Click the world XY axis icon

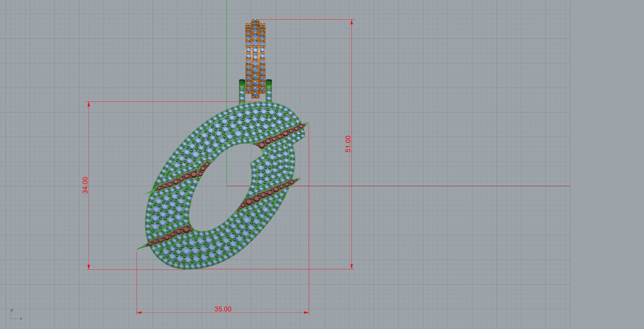point(16,314)
